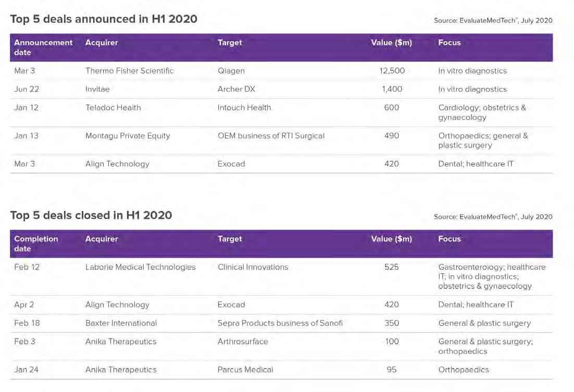This screenshot has height=392, width=574.
Task: Click Anika Therapeutics in the Arthrosurface row
Action: click(x=121, y=342)
